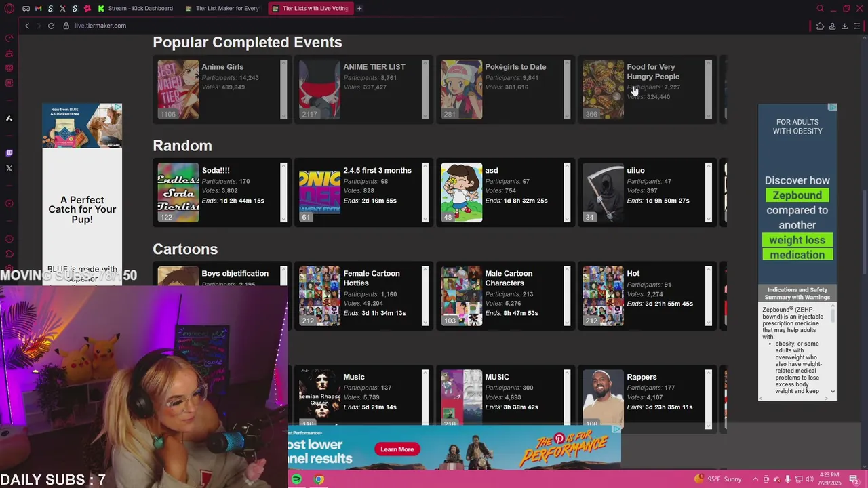
Task: Open the Opera browser menu logo
Action: click(x=9, y=8)
